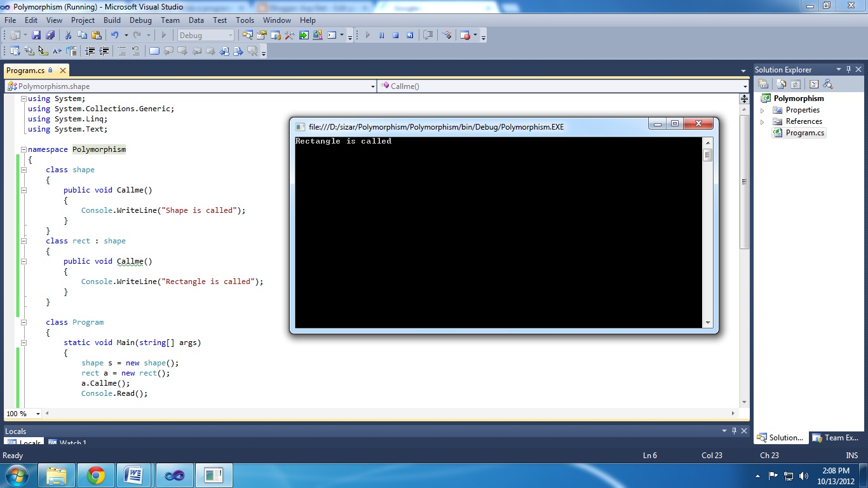Expand the References node in Solution Explorer
Image resolution: width=868 pixels, height=488 pixels.
(763, 121)
